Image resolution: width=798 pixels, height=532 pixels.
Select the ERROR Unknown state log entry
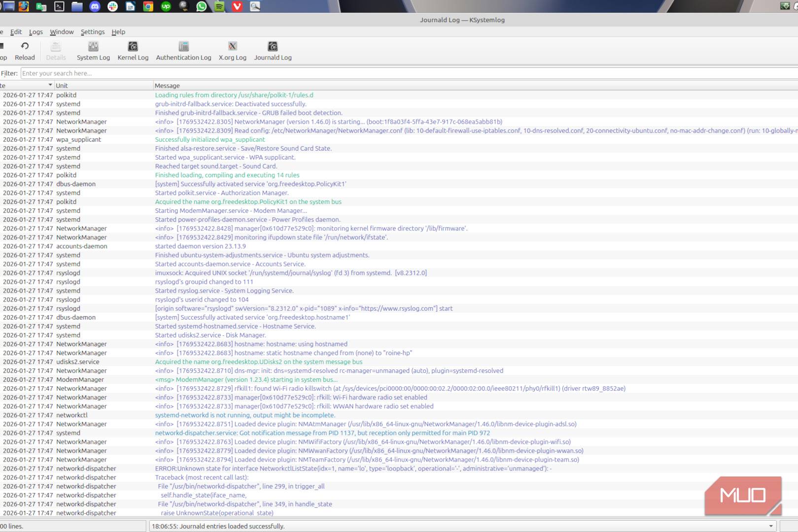click(353, 468)
